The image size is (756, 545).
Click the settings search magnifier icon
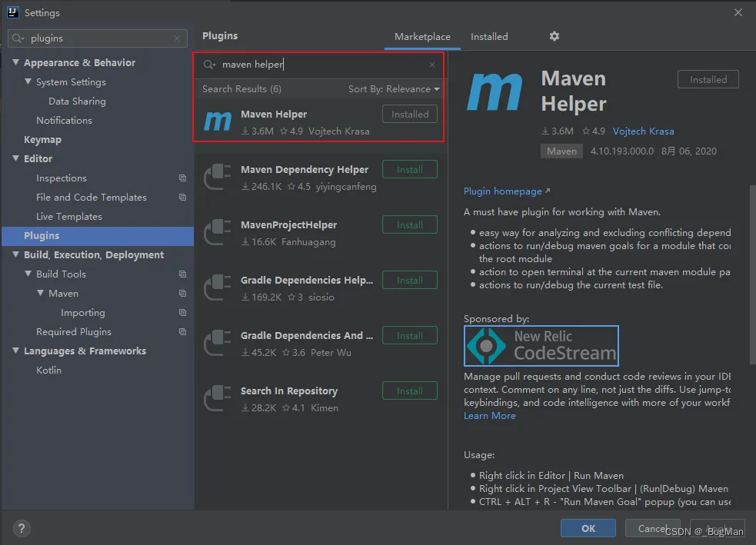click(x=18, y=38)
